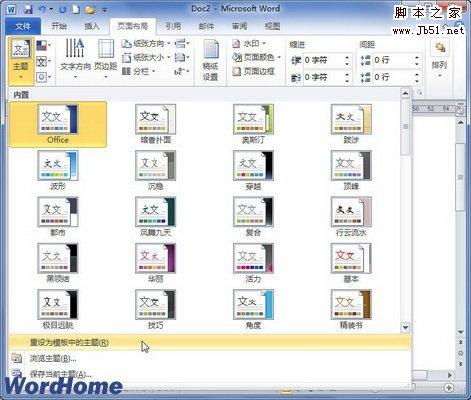The image size is (471, 400).
Task: Apply the 跋涉 theme
Action: click(x=351, y=124)
